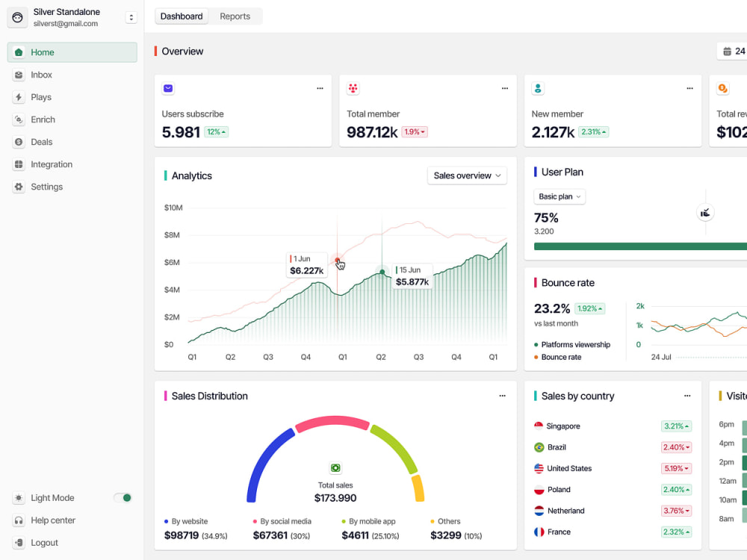Open Sales Distribution options menu
This screenshot has height=560, width=747.
tap(502, 396)
